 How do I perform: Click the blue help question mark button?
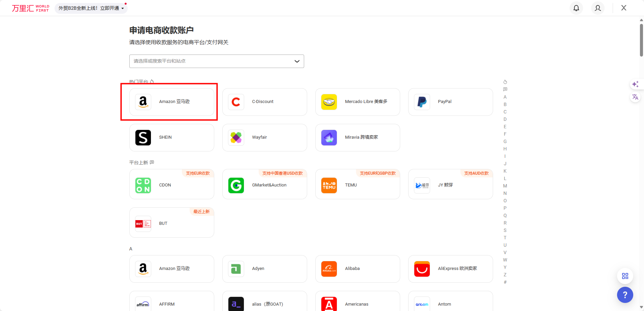coord(625,295)
